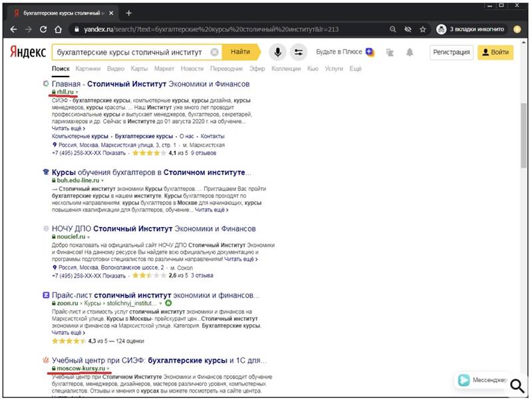Open Прайс-лист столичный институт result
Image resolution: width=532 pixels, height=400 pixels.
coord(156,295)
